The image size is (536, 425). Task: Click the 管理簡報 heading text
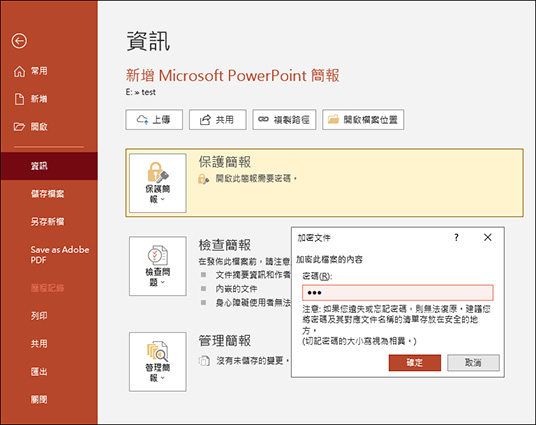pyautogui.click(x=225, y=341)
